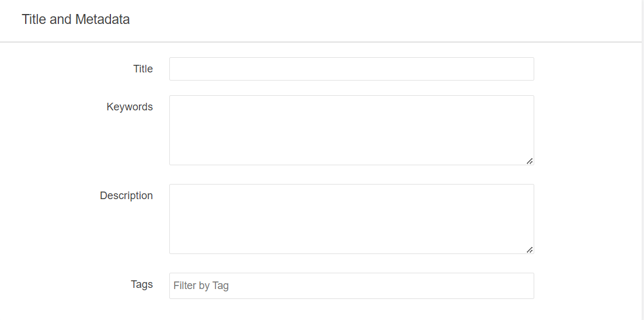Select the Tags filter placeholder text

(201, 286)
